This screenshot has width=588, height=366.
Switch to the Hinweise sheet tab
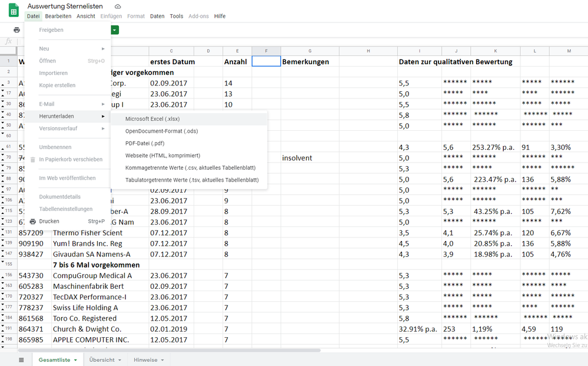(145, 360)
